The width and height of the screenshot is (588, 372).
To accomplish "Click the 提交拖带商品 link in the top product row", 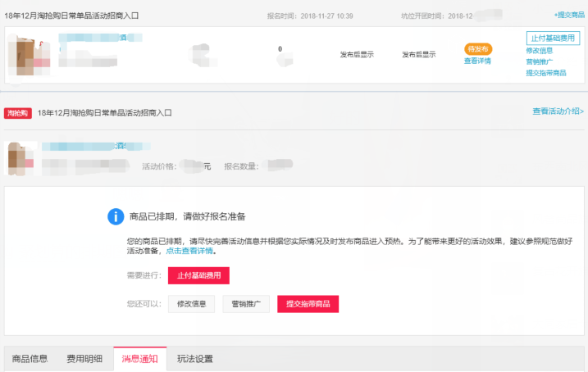I will 546,73.
